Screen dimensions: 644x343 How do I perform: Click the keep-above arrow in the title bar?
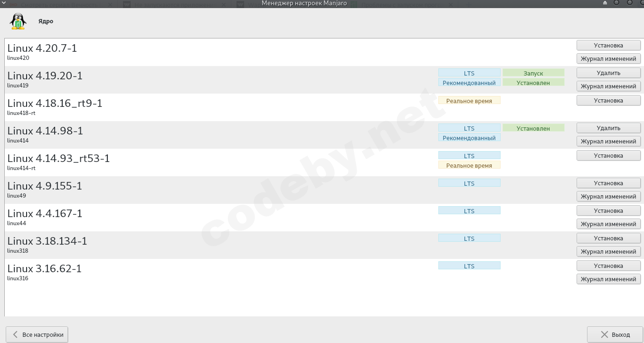[x=605, y=3]
